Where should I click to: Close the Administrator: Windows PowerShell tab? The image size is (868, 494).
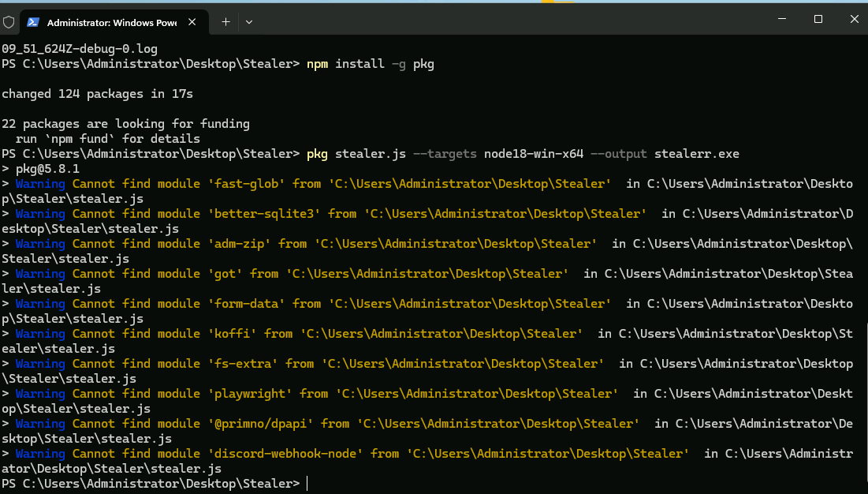[192, 22]
